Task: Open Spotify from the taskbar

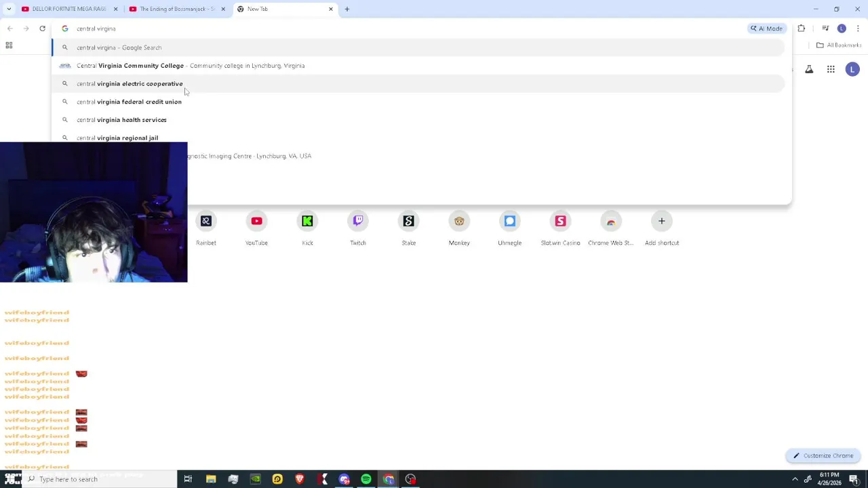Action: (366, 479)
